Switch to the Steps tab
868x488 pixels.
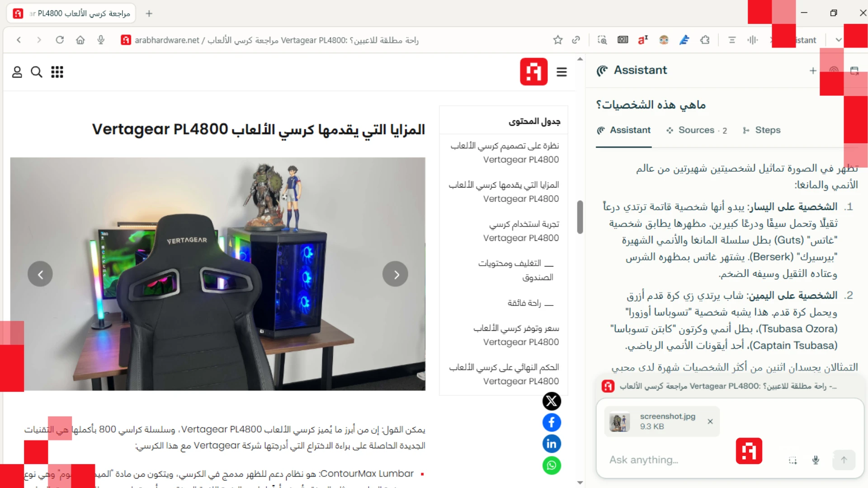pos(762,130)
